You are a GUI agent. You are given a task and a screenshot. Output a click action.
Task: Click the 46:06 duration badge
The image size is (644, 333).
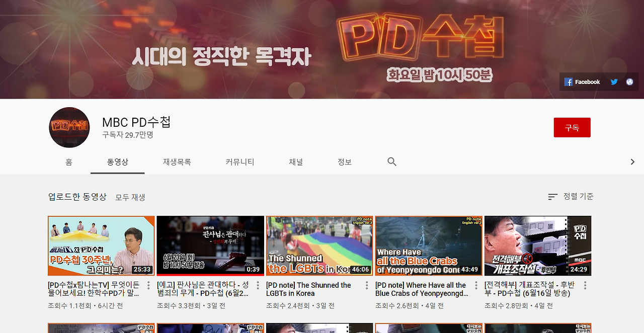click(x=361, y=270)
